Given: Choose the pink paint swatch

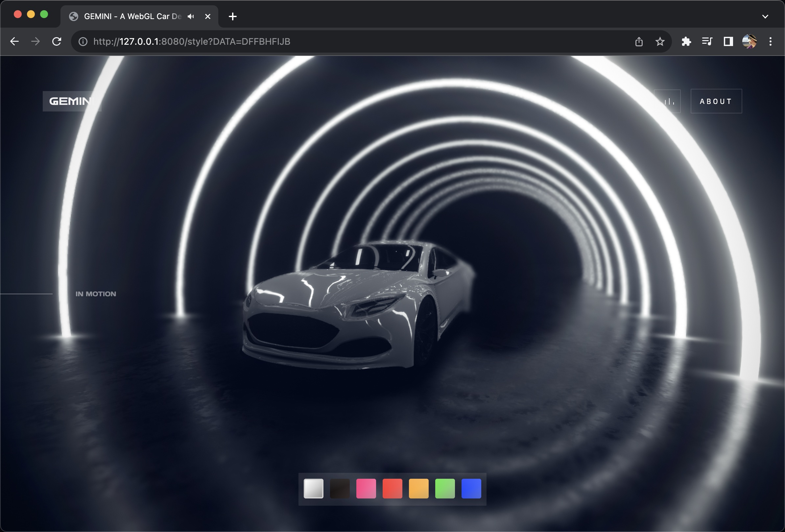Looking at the screenshot, I should click(x=366, y=488).
